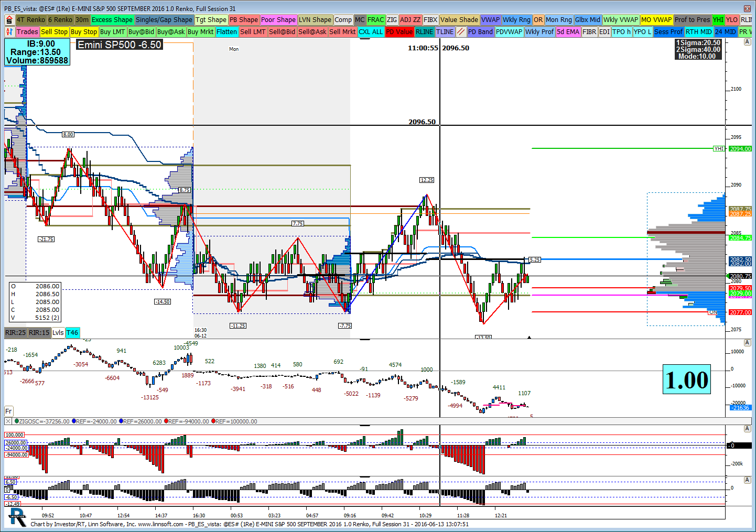Toggle the VWAP line

pos(490,20)
